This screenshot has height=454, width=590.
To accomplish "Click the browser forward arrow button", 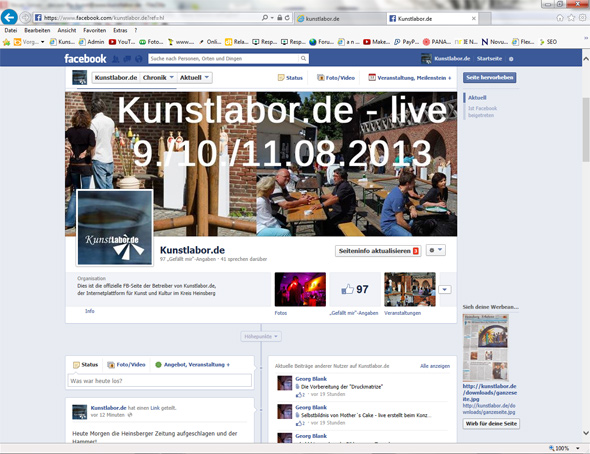I will click(25, 17).
